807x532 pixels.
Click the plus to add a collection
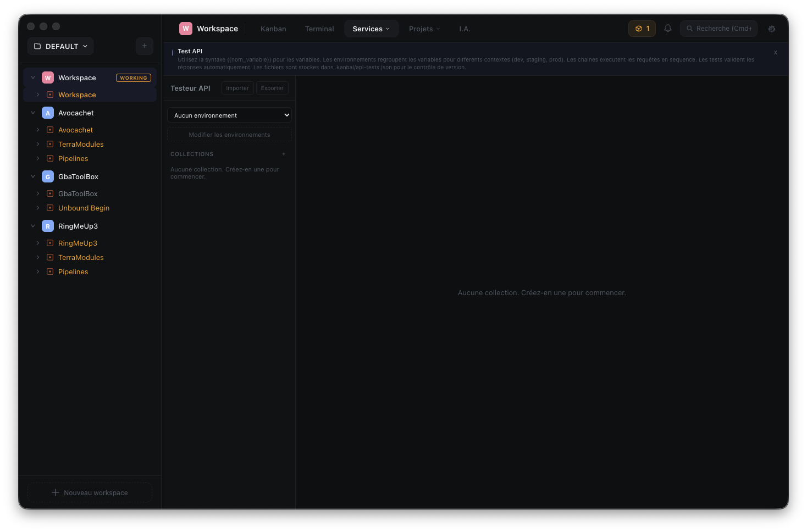(x=284, y=154)
